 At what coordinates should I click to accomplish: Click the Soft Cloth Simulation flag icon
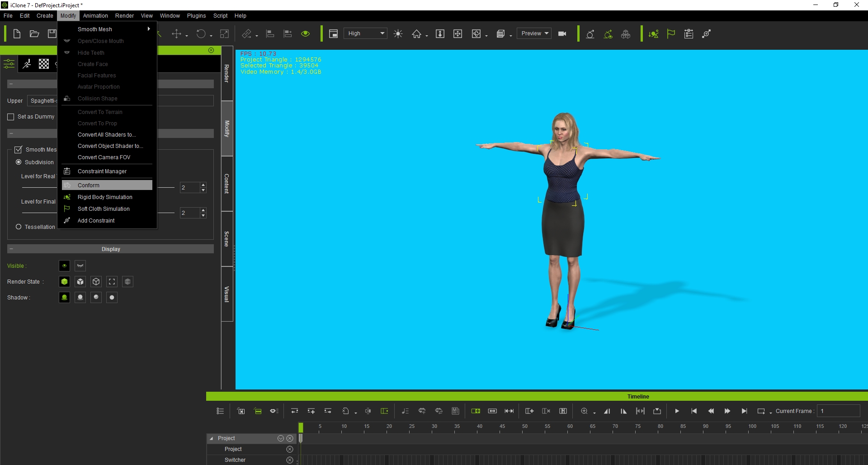point(671,34)
